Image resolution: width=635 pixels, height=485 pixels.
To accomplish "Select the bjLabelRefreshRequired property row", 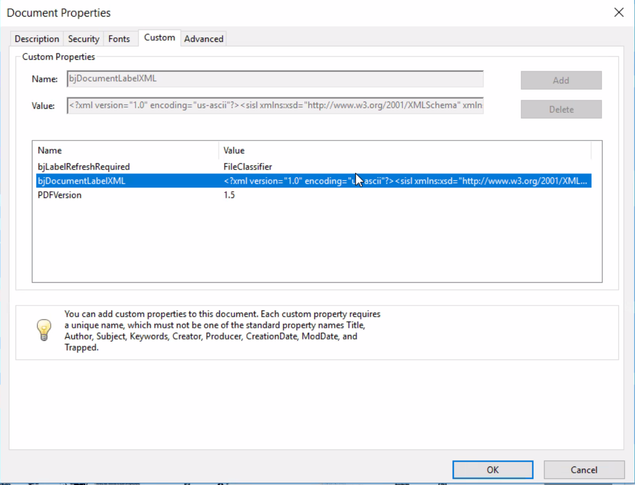I will [84, 167].
